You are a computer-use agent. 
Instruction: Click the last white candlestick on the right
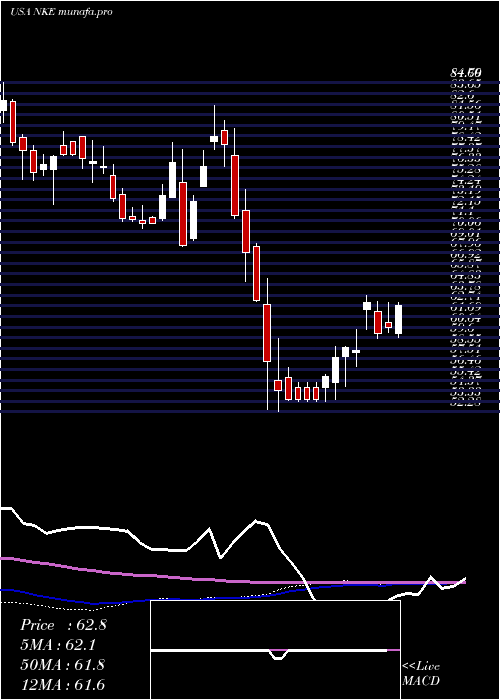(x=399, y=319)
